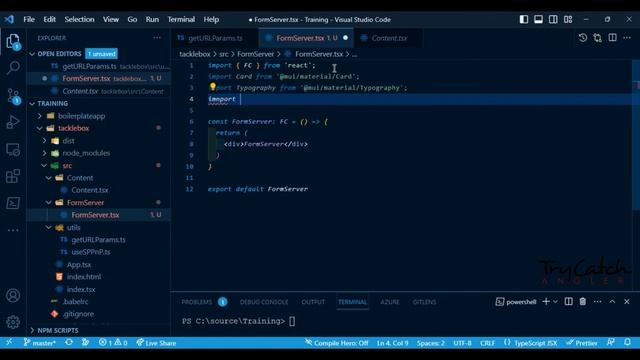Change file encoding UTF-8
The width and height of the screenshot is (640, 360).
(462, 343)
